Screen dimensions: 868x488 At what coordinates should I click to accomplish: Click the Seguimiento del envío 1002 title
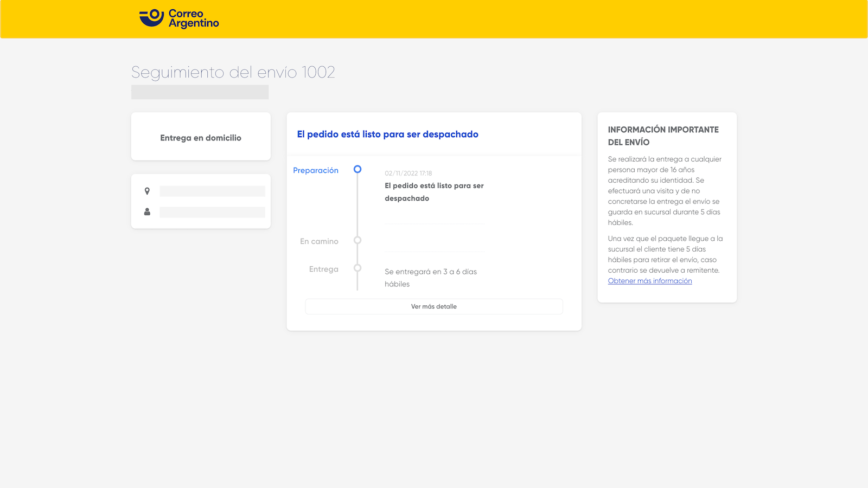tap(233, 72)
